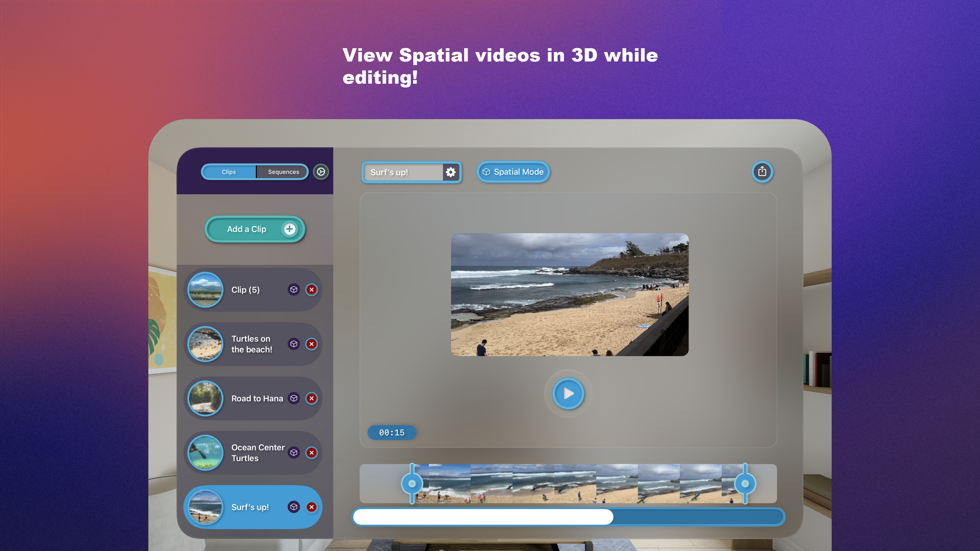Click the 00:15 timecode label
Screen dimensions: 980x551
point(392,433)
